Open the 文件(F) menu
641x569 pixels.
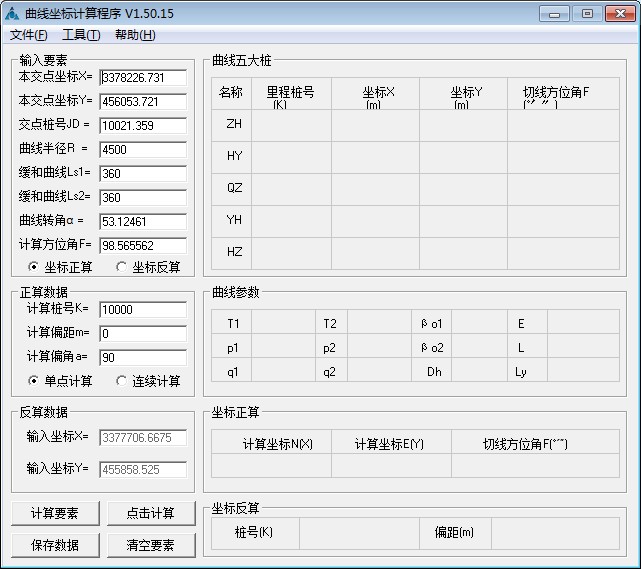click(28, 35)
